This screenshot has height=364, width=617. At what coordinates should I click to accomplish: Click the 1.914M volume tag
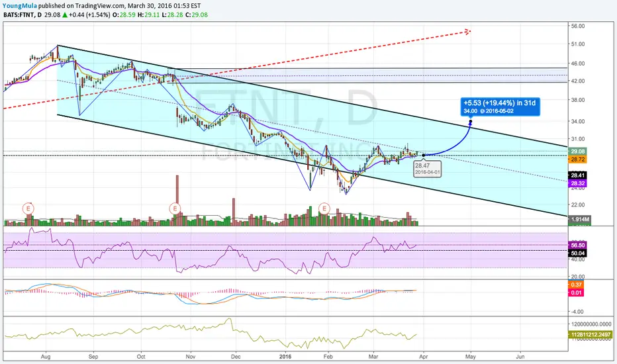[x=580, y=219]
